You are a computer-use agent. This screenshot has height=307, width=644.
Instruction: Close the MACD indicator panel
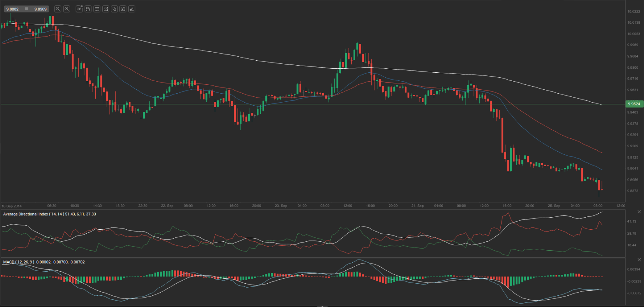point(639,260)
